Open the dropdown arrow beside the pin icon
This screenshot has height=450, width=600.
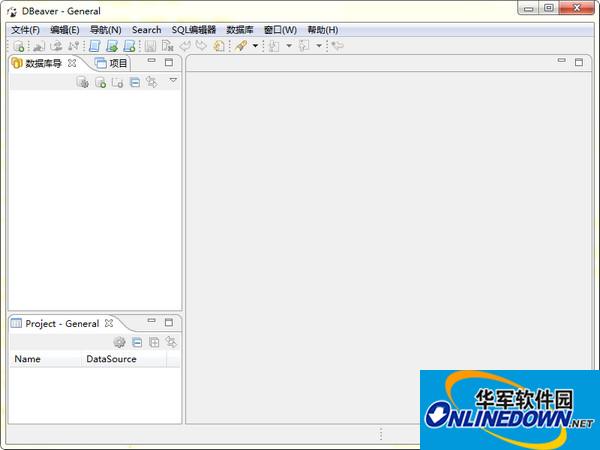pyautogui.click(x=255, y=46)
